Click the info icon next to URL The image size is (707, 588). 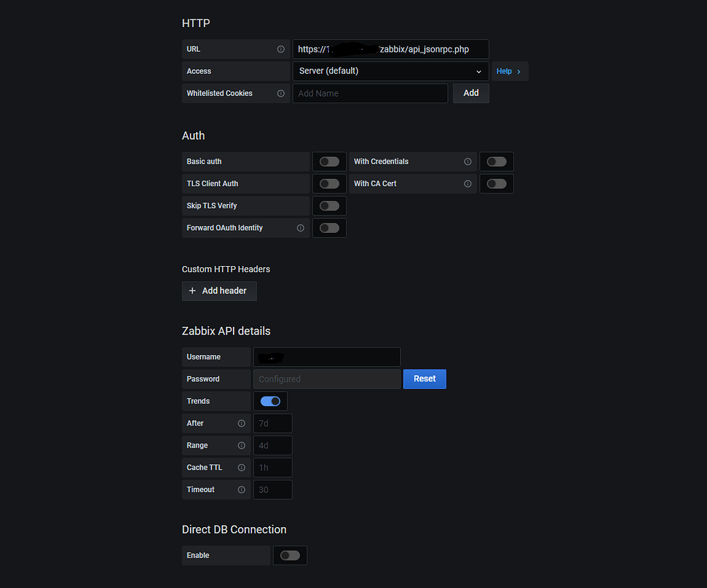281,49
